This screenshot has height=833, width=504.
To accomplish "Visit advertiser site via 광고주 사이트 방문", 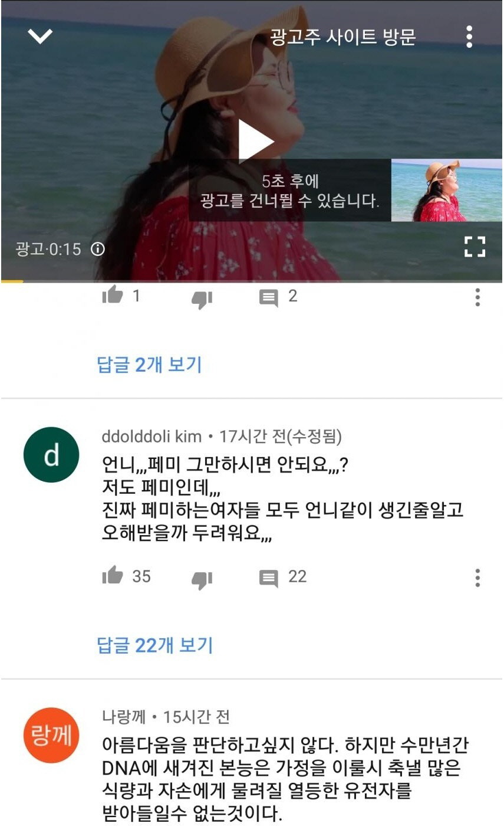I will pos(343,37).
